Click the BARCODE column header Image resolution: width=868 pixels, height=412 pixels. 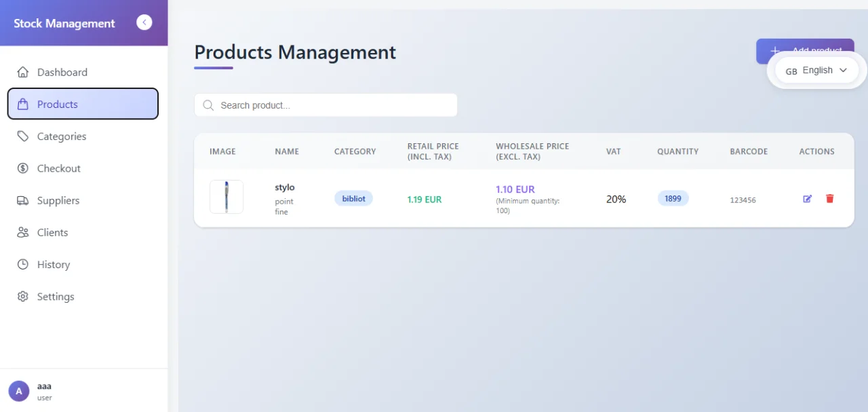point(749,151)
